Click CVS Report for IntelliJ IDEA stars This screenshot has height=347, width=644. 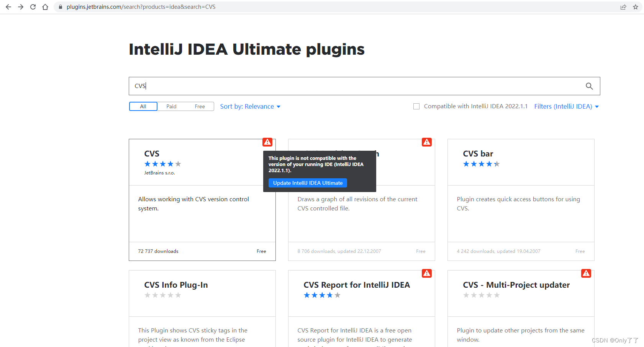(x=322, y=295)
